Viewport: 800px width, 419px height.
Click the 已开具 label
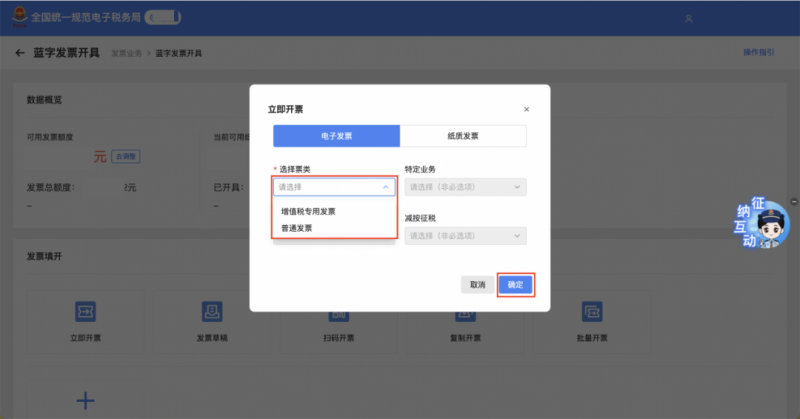coord(228,187)
